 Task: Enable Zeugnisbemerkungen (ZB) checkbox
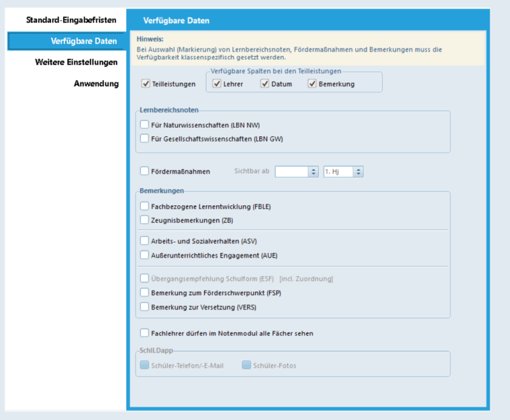click(145, 220)
